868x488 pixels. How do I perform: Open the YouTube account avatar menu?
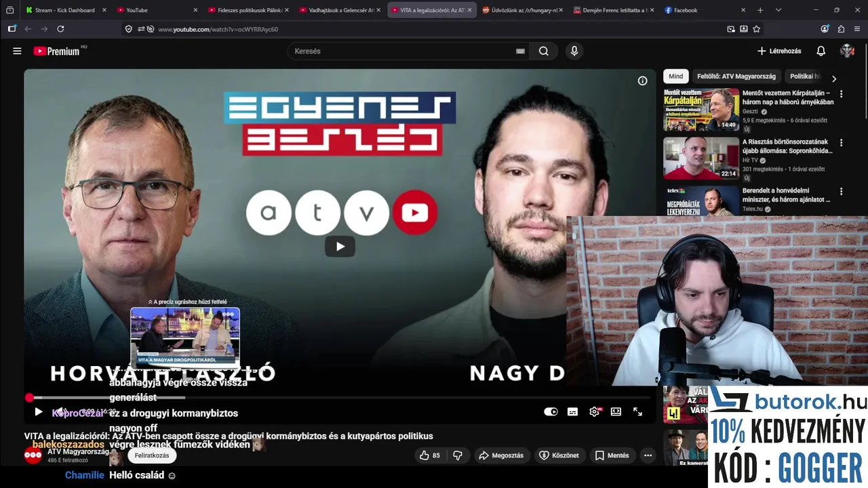[847, 51]
